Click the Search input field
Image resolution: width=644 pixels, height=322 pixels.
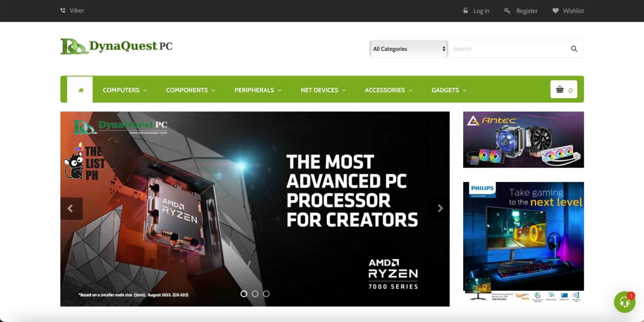pyautogui.click(x=509, y=49)
